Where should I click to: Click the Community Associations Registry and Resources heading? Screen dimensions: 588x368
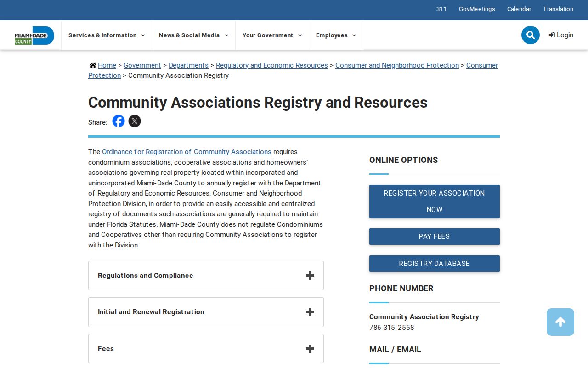click(258, 102)
